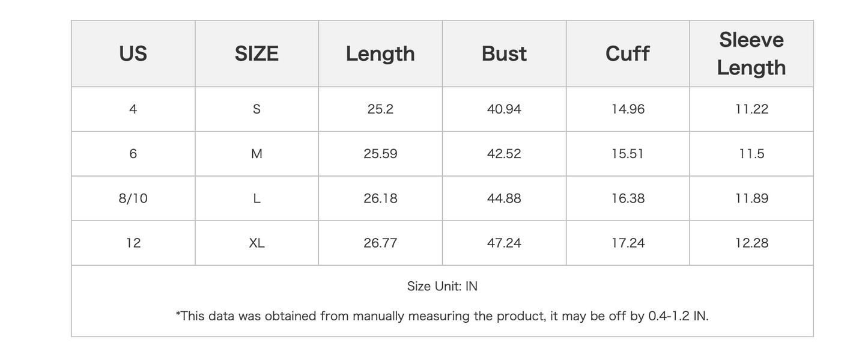The height and width of the screenshot is (360, 868).
Task: Click the US column header
Action: click(x=133, y=53)
